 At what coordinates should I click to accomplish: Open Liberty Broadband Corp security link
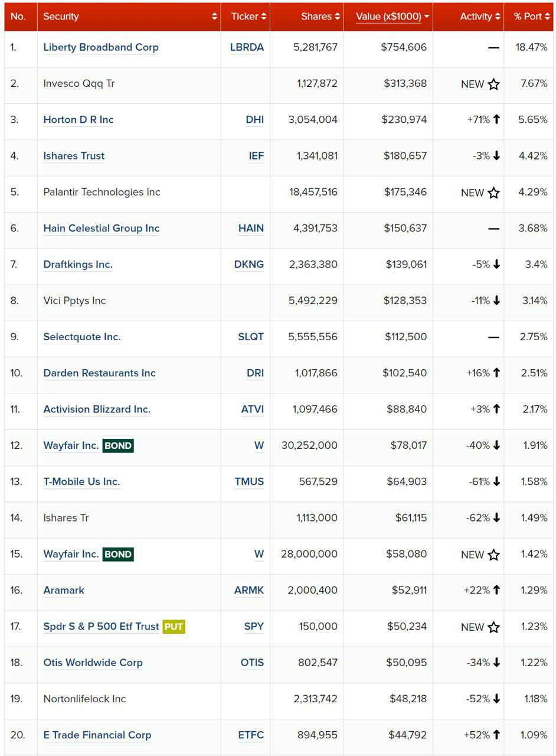pos(101,47)
